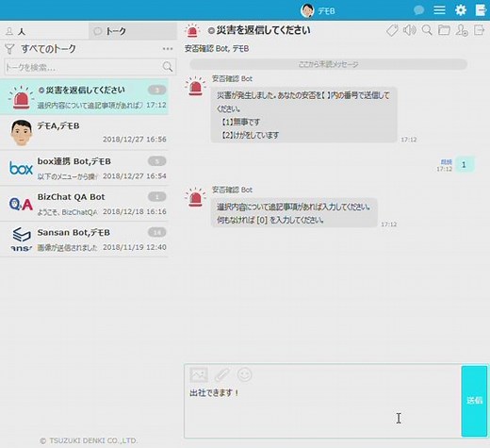Screen dimensions: 490x448
Task: Attach a file using paperclip icon
Action: (x=222, y=374)
